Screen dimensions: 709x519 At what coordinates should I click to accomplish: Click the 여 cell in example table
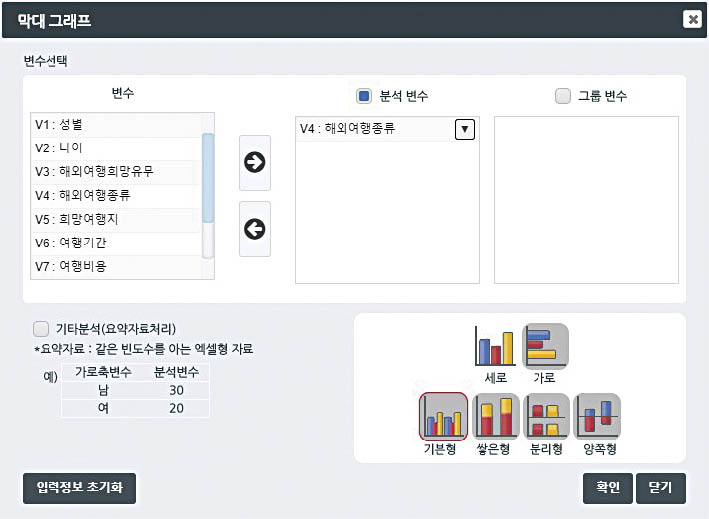103,408
